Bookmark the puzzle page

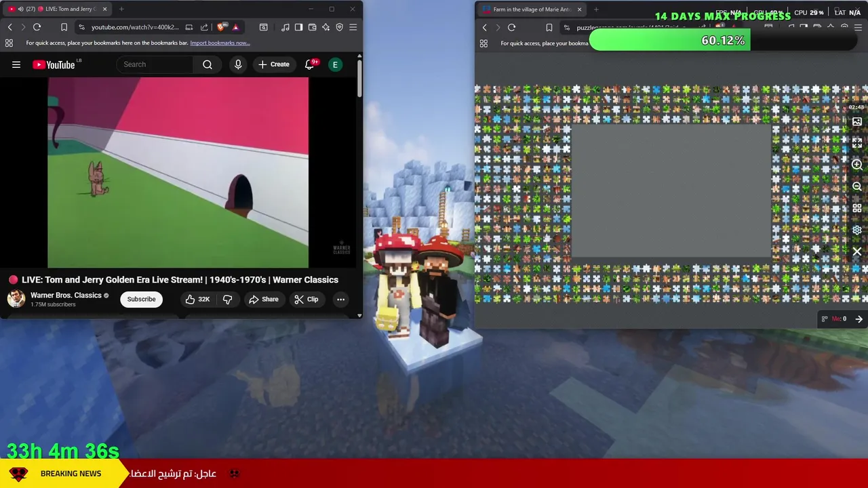click(x=549, y=27)
